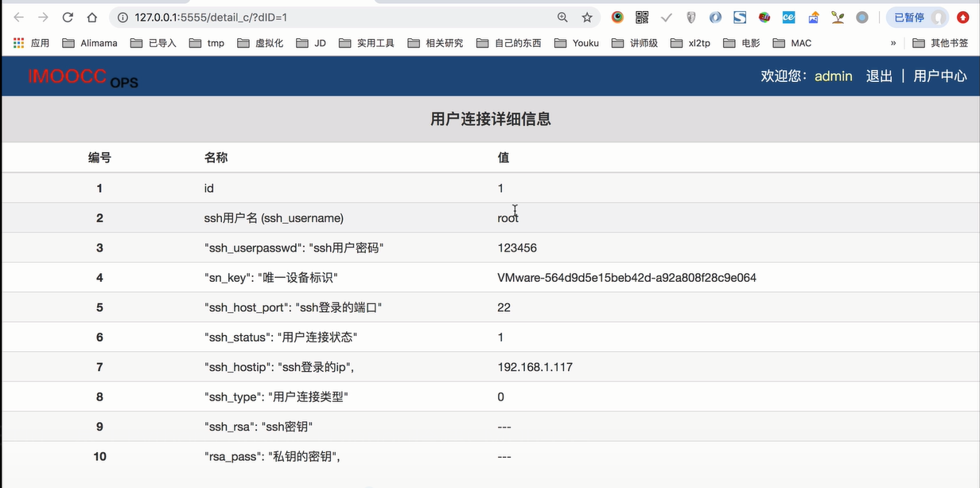Open the 虚拟化 bookmark folder
Viewport: 980px width, 488px height.
tap(260, 43)
